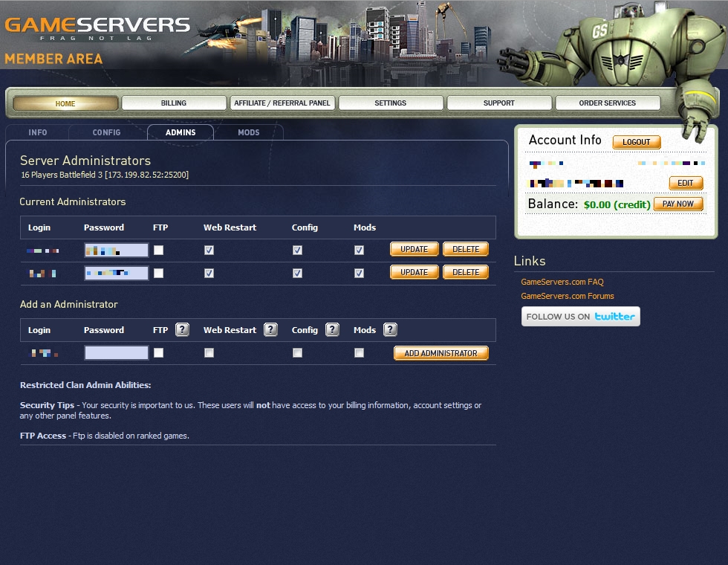Click the EDIT button in Account Info
Image resolution: width=728 pixels, height=565 pixels.
[x=686, y=183]
